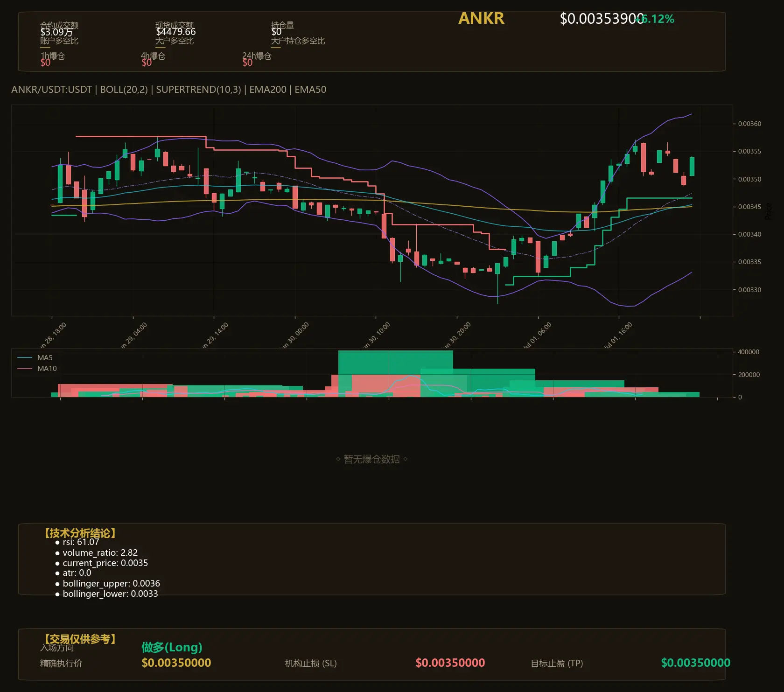Image resolution: width=784 pixels, height=692 pixels.
Task: Select the atr: 0.0 line
Action: [73, 573]
